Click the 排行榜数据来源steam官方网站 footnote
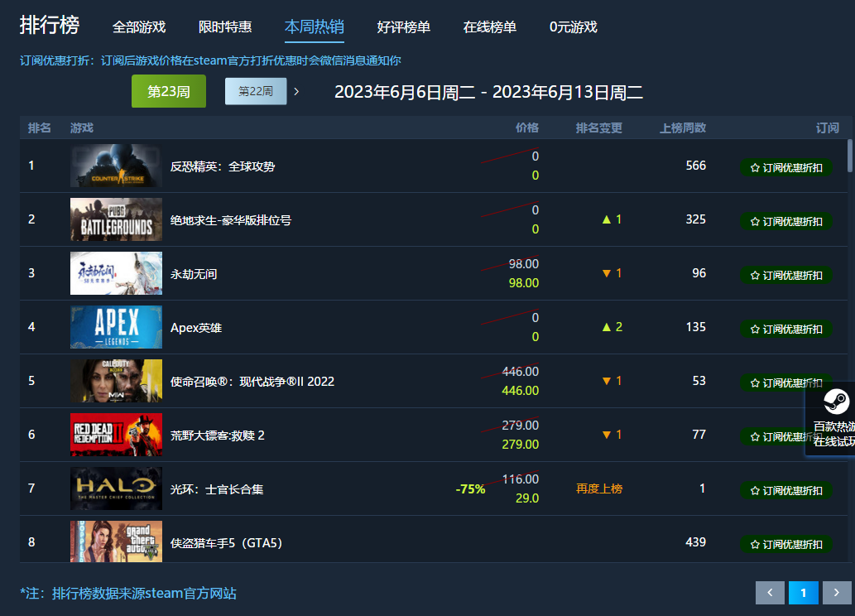This screenshot has width=855, height=616. [128, 593]
